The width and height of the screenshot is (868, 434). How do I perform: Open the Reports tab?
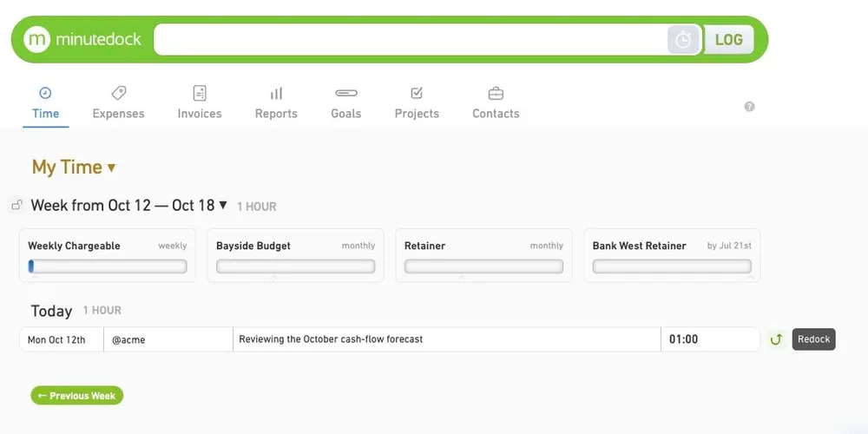coord(276,103)
